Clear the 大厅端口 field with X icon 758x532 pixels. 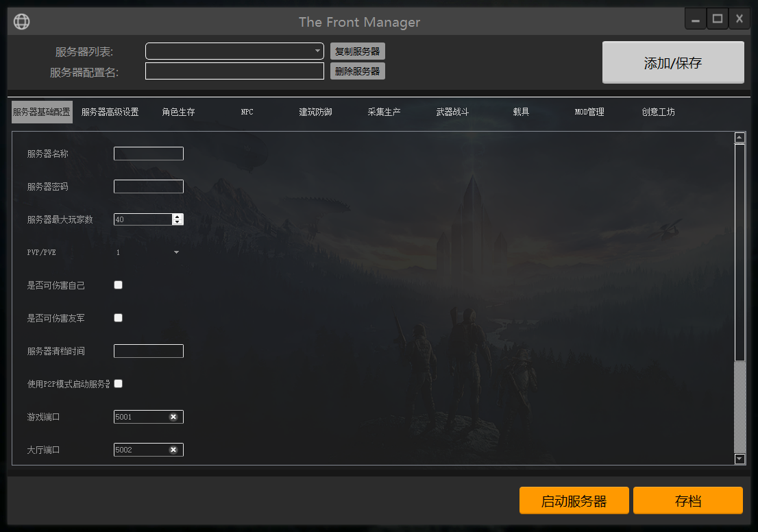coord(173,450)
